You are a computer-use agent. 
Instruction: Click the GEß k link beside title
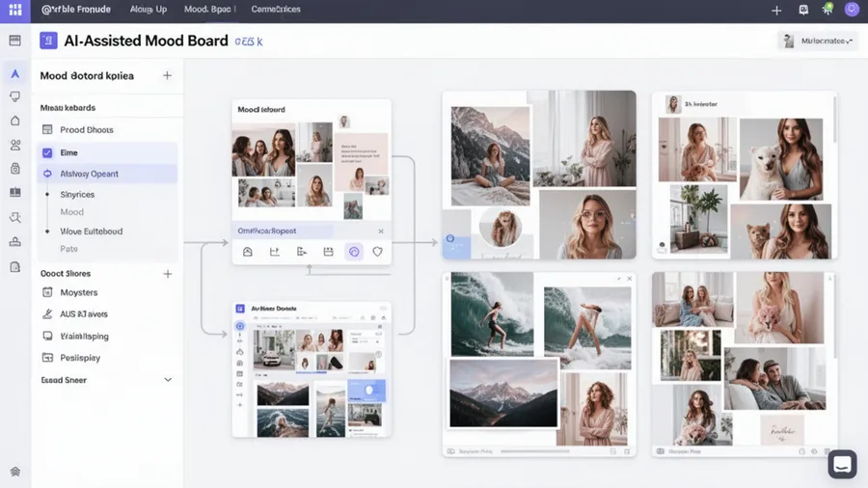coord(249,41)
